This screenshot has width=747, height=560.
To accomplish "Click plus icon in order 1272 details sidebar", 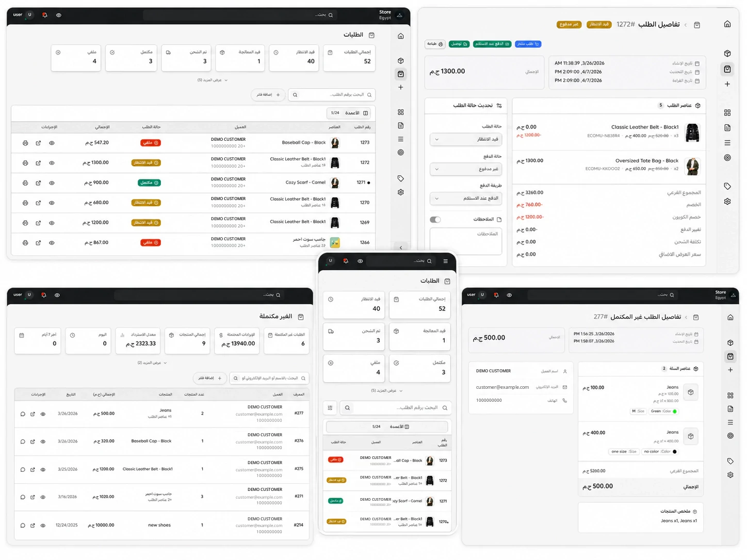I will (x=727, y=84).
